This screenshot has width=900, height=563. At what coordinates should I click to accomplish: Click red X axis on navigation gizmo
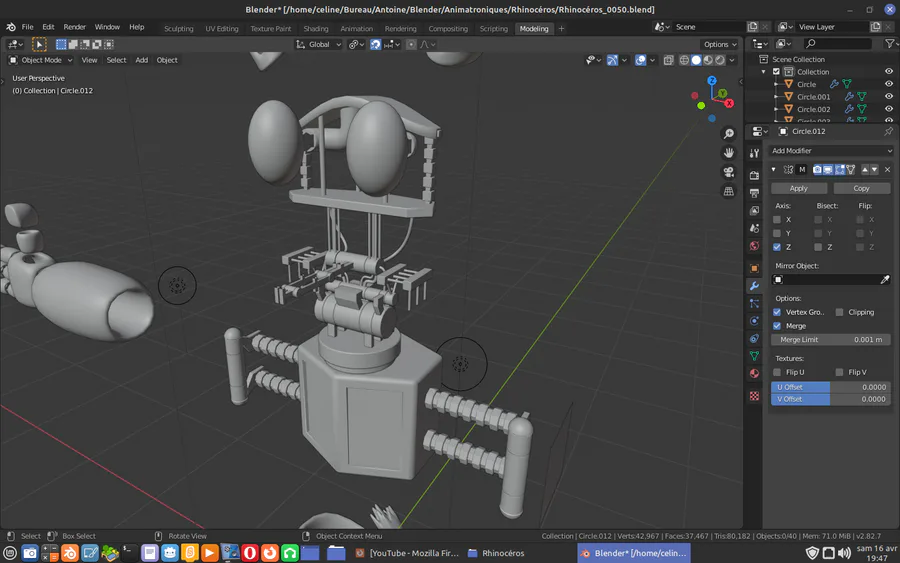click(729, 103)
